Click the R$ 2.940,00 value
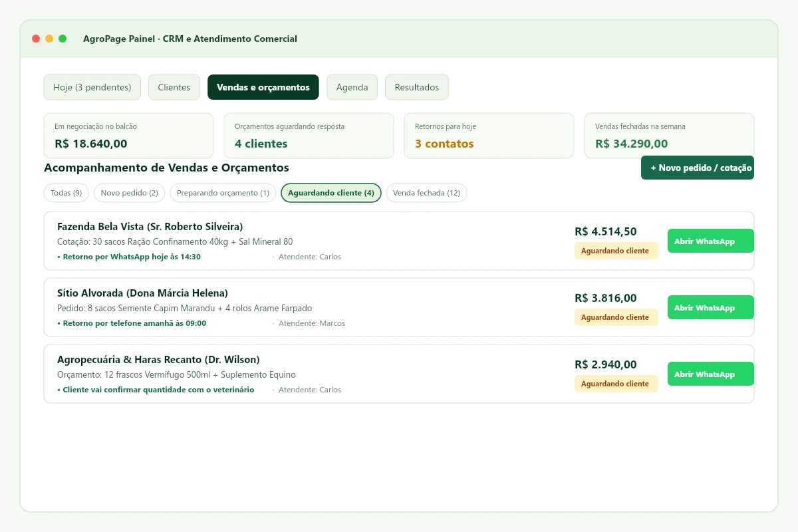Viewport: 798px width, 532px height. coord(606,364)
